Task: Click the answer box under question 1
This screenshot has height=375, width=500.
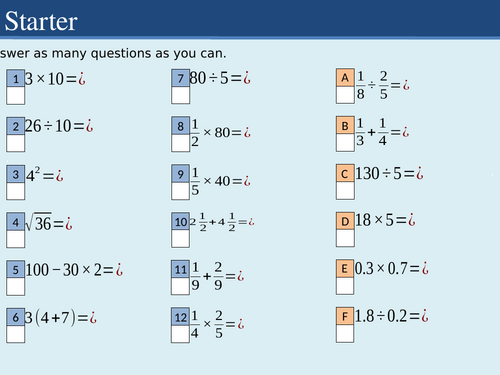Action: point(16,96)
